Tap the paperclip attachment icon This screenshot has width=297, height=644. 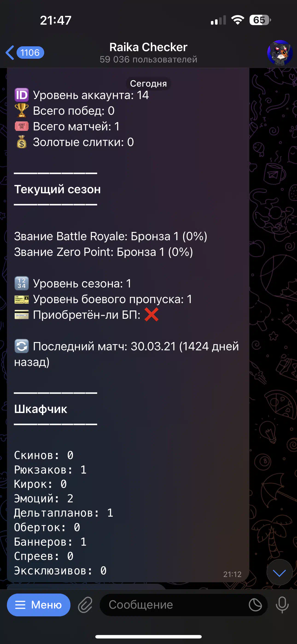tap(85, 605)
